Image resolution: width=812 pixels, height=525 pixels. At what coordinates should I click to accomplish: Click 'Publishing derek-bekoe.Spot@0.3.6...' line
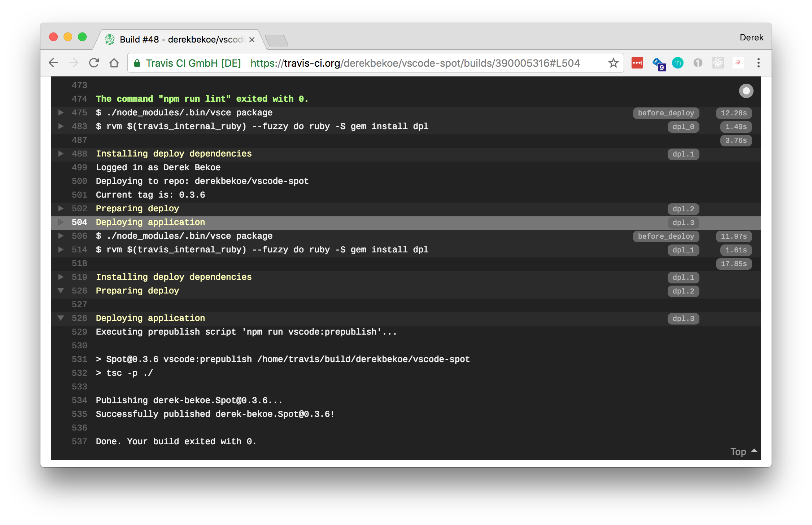coord(189,400)
